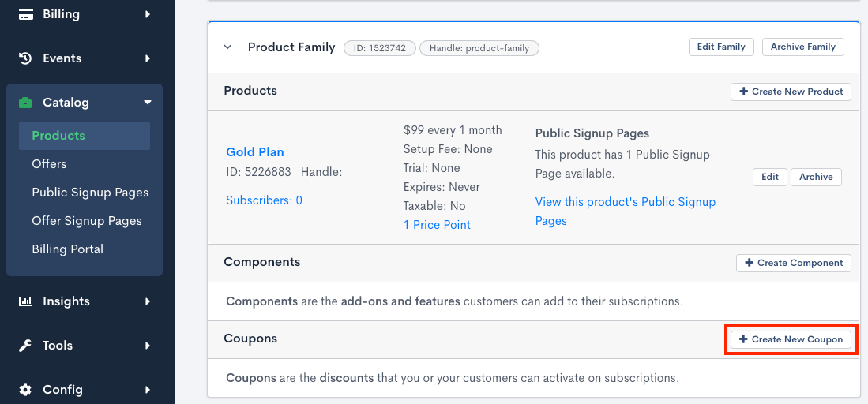This screenshot has width=868, height=404.
Task: Click Create New Product button
Action: tap(791, 92)
